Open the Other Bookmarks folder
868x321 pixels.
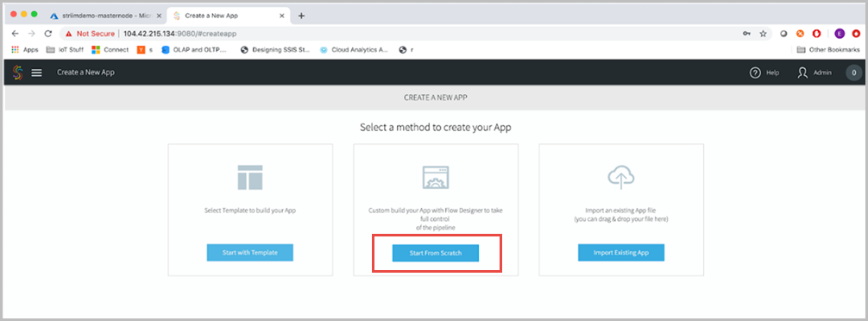click(828, 50)
